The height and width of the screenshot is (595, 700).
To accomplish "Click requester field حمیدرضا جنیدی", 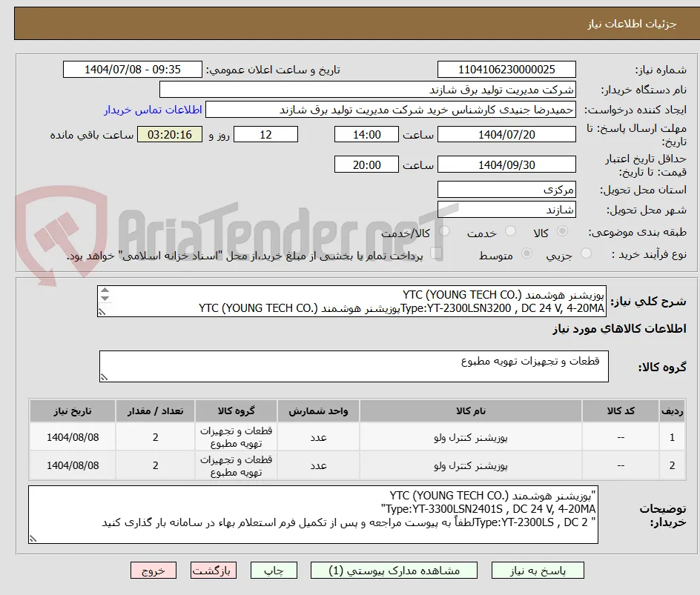I will click(x=391, y=110).
